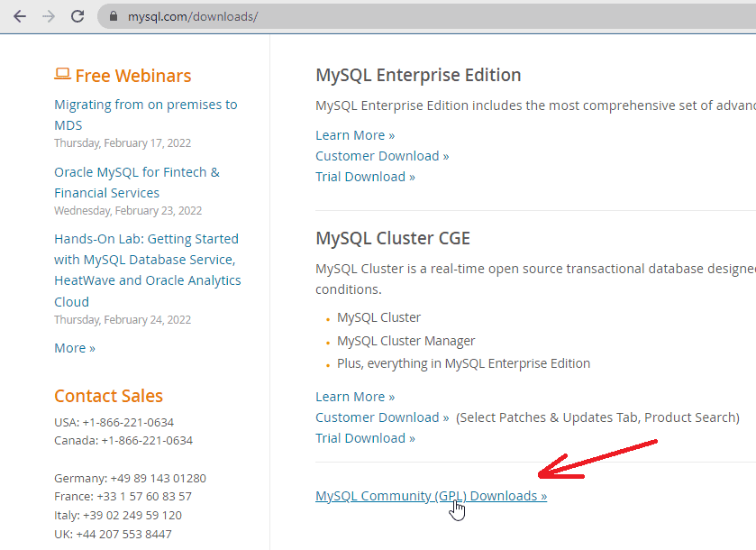Open Free Webinars heading link
Viewport: 756px width, 550px height.
133,76
